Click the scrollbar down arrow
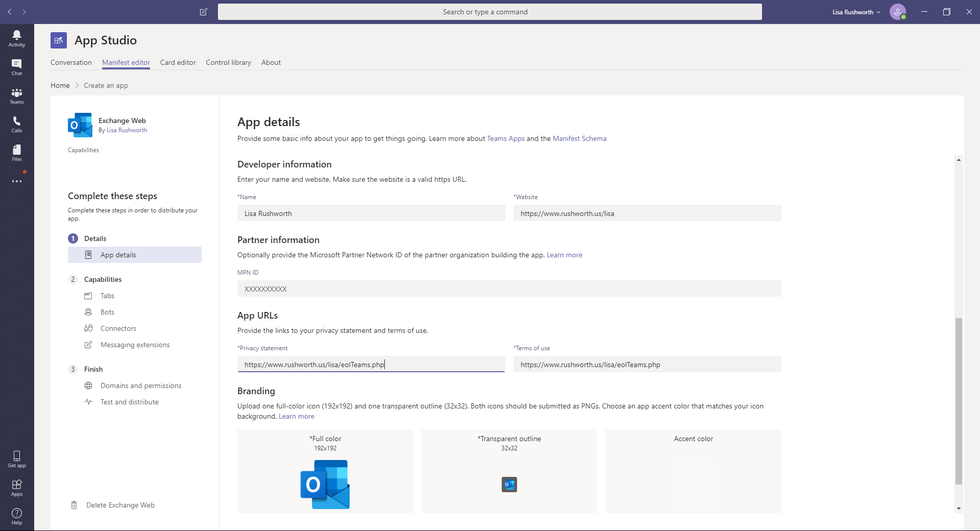Image resolution: width=980 pixels, height=531 pixels. coord(959,509)
